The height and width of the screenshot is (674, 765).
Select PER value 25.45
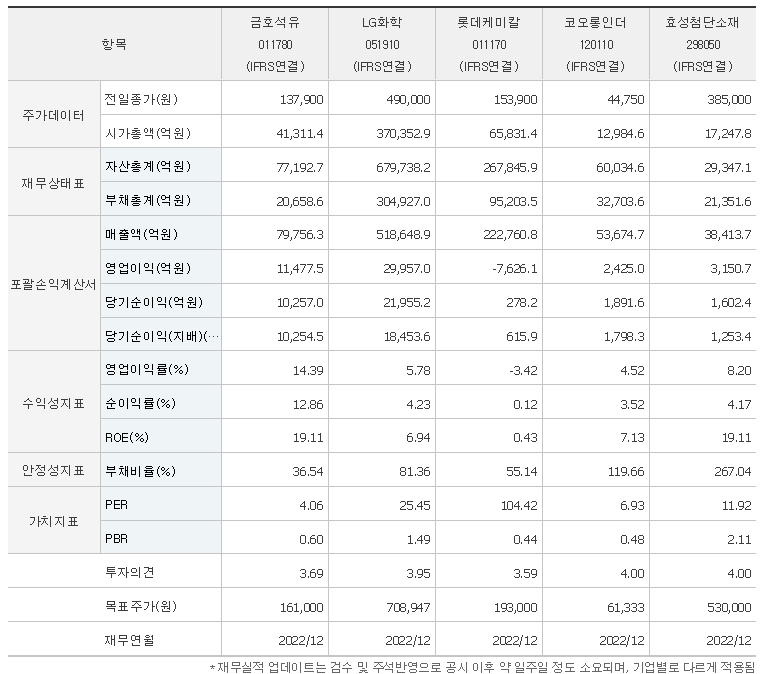(x=415, y=506)
